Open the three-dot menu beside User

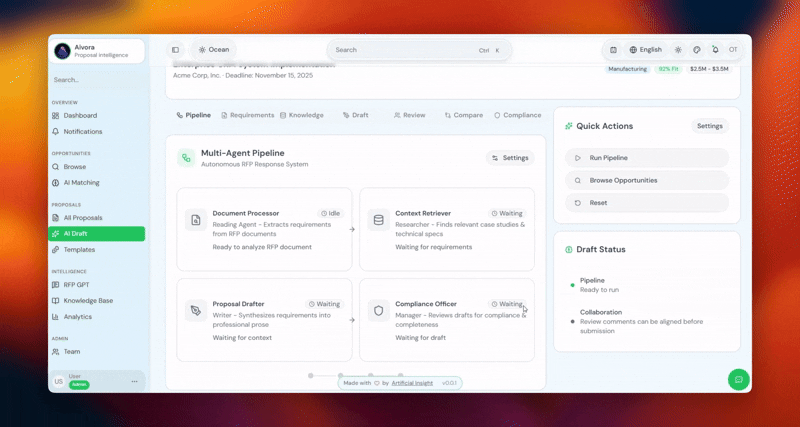tap(135, 381)
